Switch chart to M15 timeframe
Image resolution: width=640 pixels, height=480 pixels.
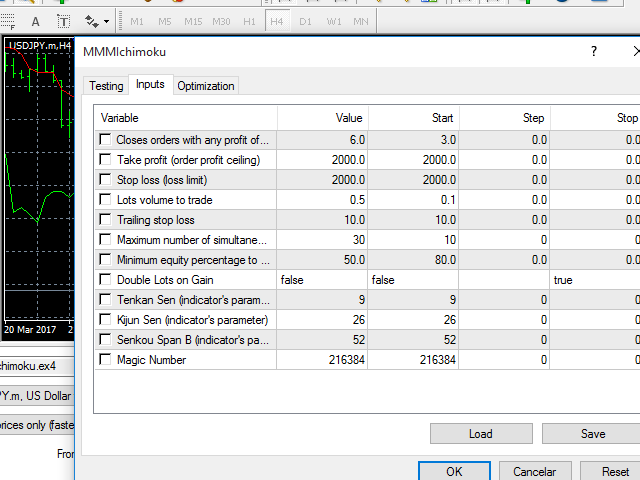tap(193, 20)
